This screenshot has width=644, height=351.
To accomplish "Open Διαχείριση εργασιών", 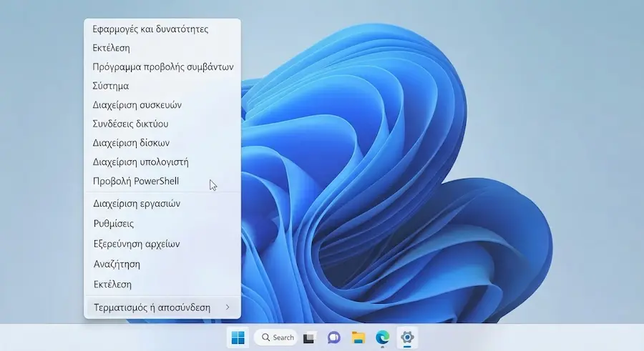I will 162,203.
